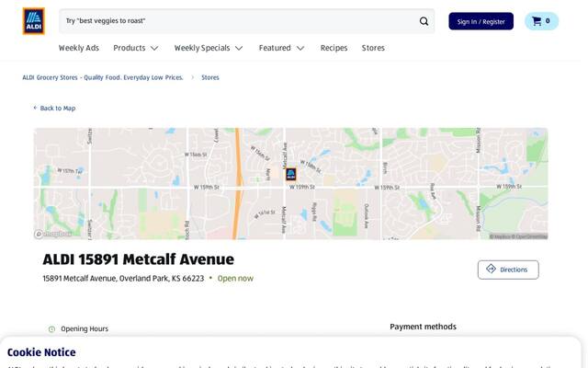The height and width of the screenshot is (368, 588).
Task: Focus the search field "best veggies to roast"
Action: (247, 21)
